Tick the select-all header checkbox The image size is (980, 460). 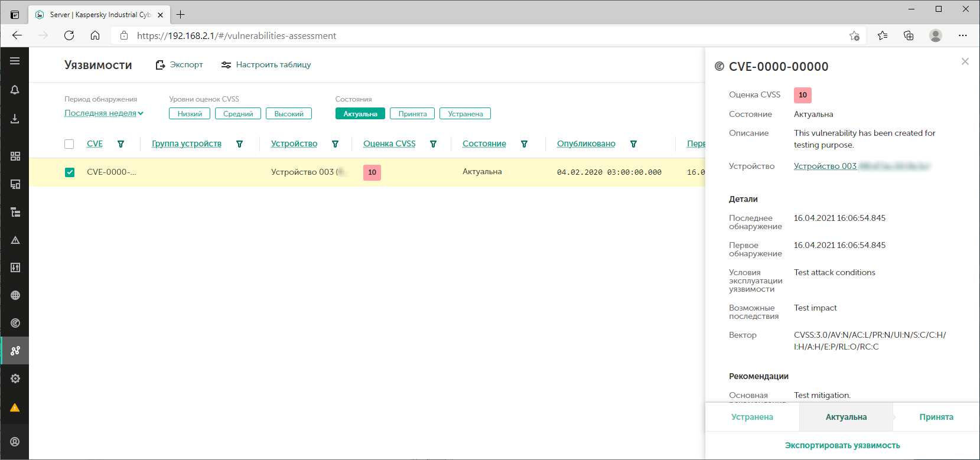(x=69, y=144)
